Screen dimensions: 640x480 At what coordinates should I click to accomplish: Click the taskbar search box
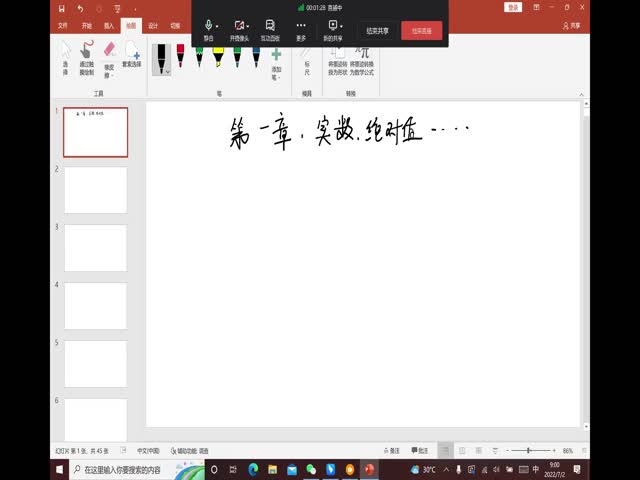click(x=136, y=469)
